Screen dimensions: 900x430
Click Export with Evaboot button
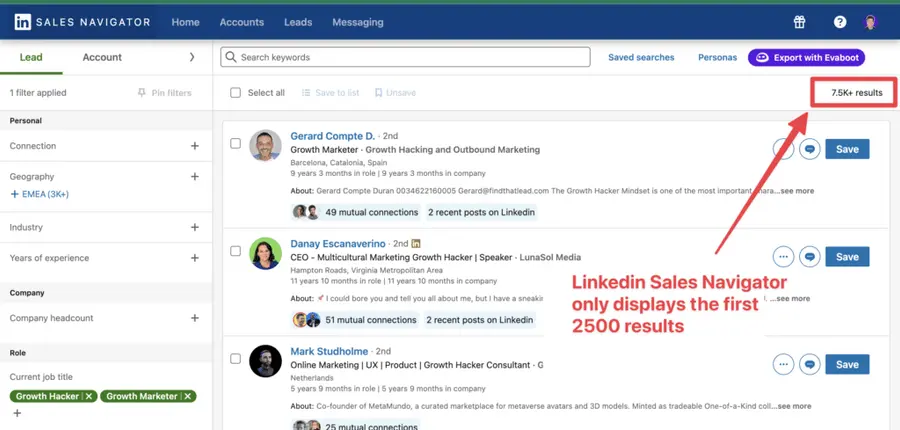pos(806,57)
